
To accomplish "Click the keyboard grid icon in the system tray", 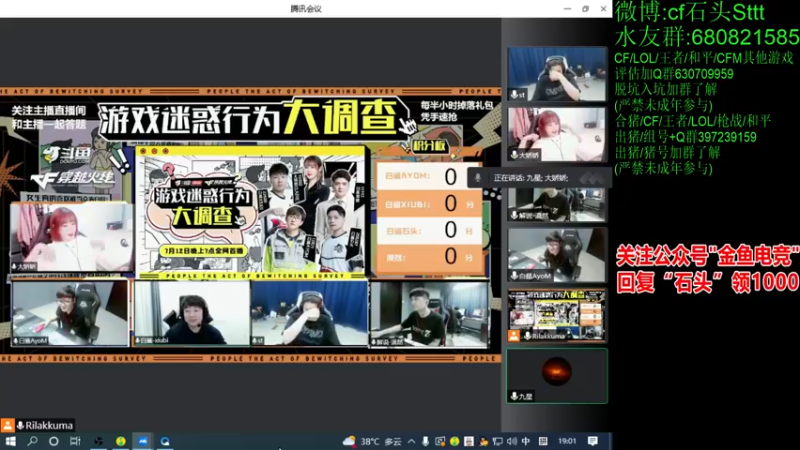I will coord(543,441).
